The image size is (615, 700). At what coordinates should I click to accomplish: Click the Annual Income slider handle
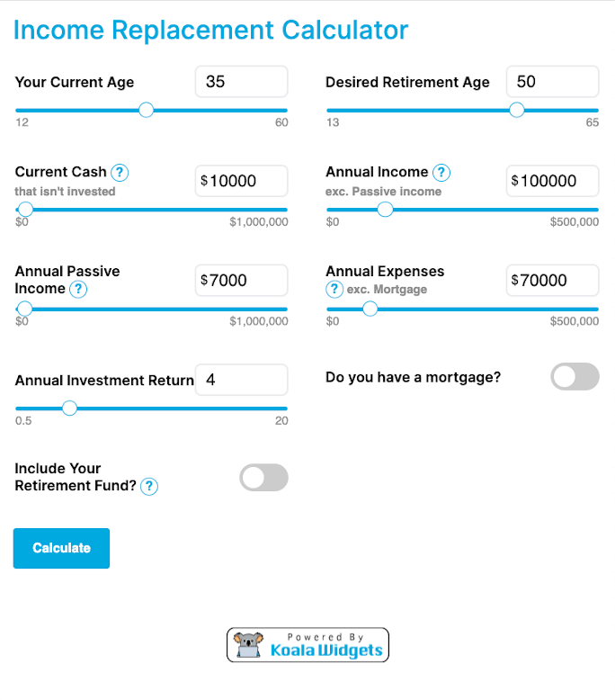pos(385,210)
